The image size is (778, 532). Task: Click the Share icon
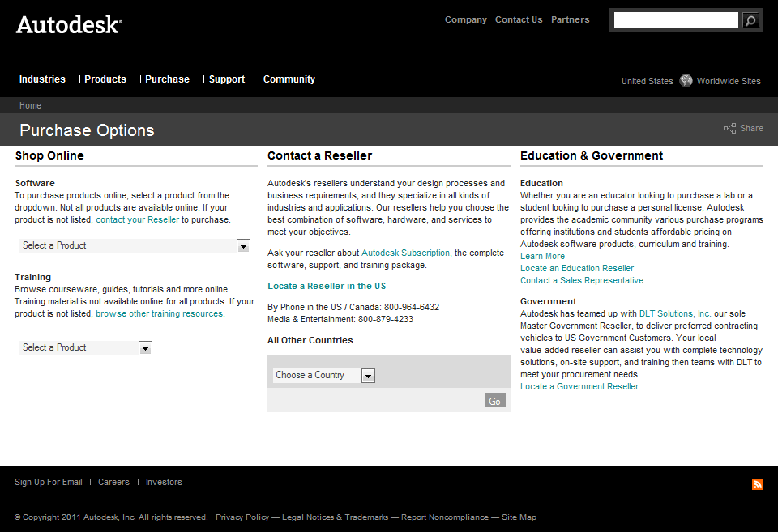[x=729, y=129]
